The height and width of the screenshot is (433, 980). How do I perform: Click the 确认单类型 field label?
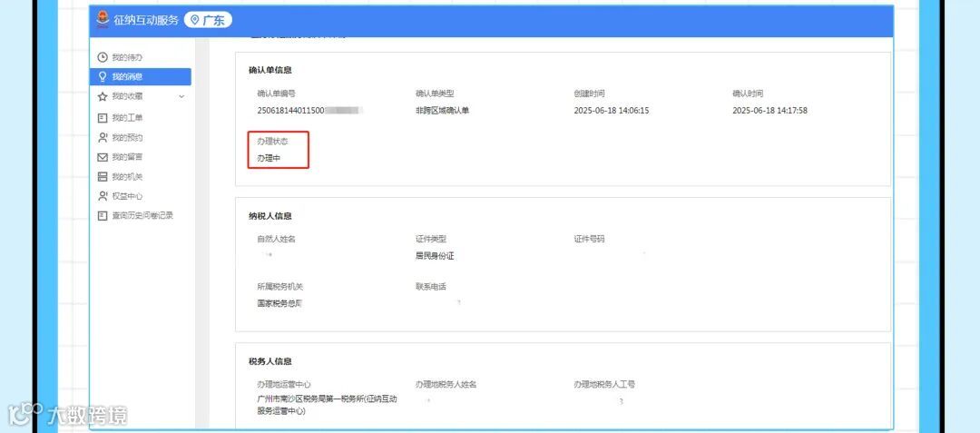(435, 93)
